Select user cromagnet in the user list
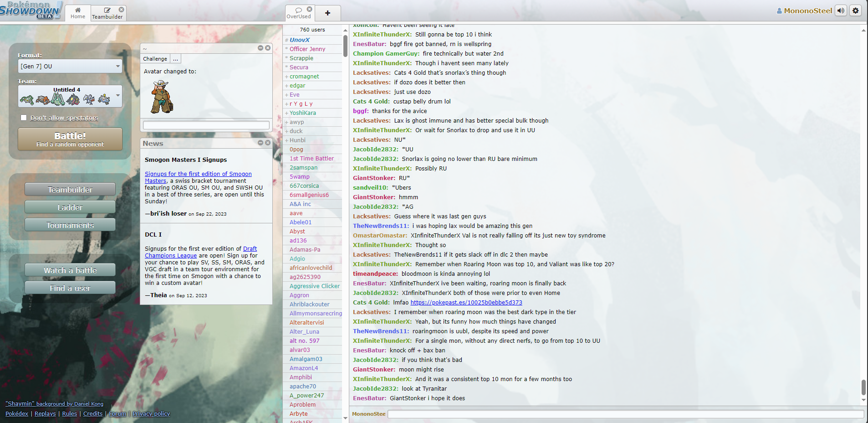This screenshot has width=868, height=423. click(x=312, y=76)
